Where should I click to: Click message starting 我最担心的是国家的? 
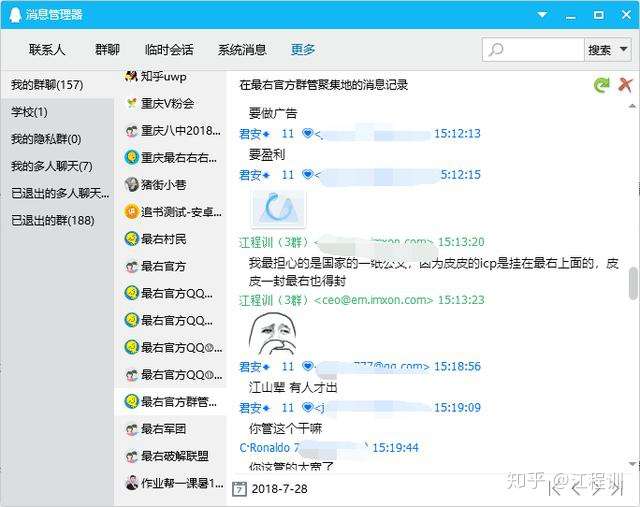coord(434,272)
